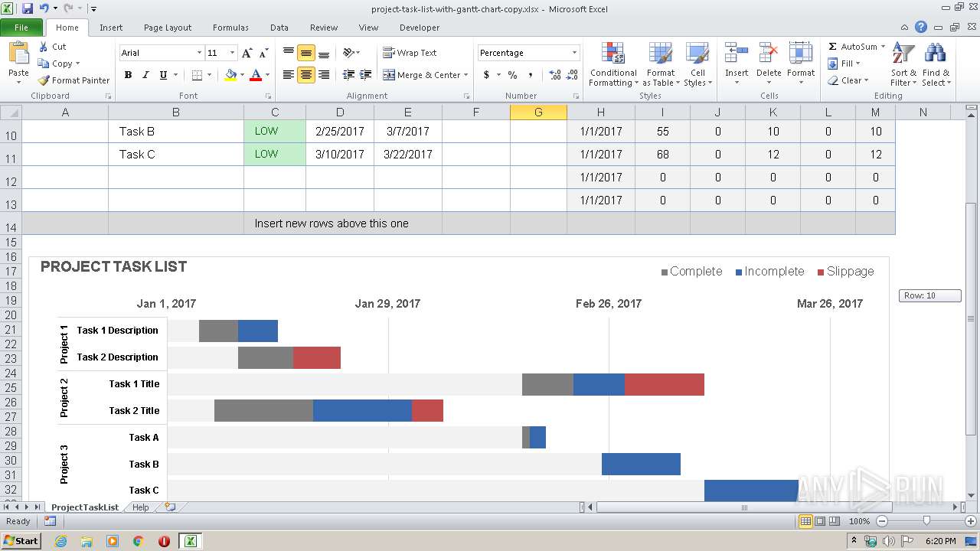980x551 pixels.
Task: Click the Paste icon
Action: click(x=18, y=54)
